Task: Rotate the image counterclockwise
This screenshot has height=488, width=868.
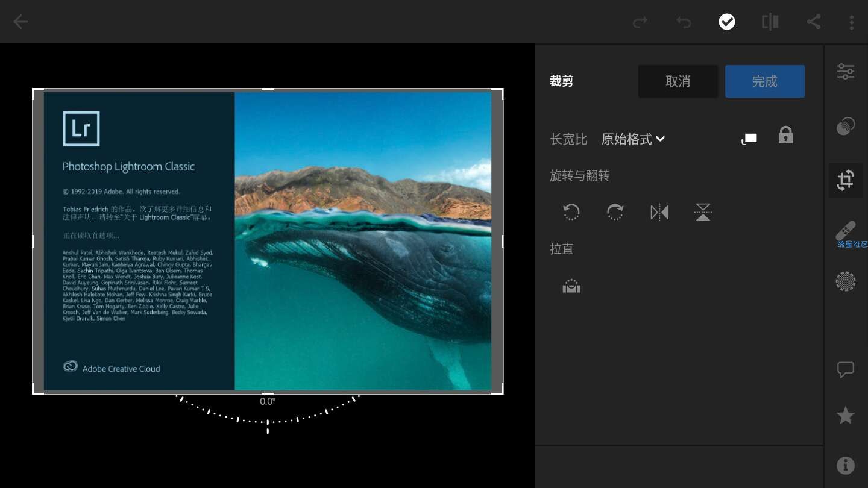Action: (x=571, y=212)
